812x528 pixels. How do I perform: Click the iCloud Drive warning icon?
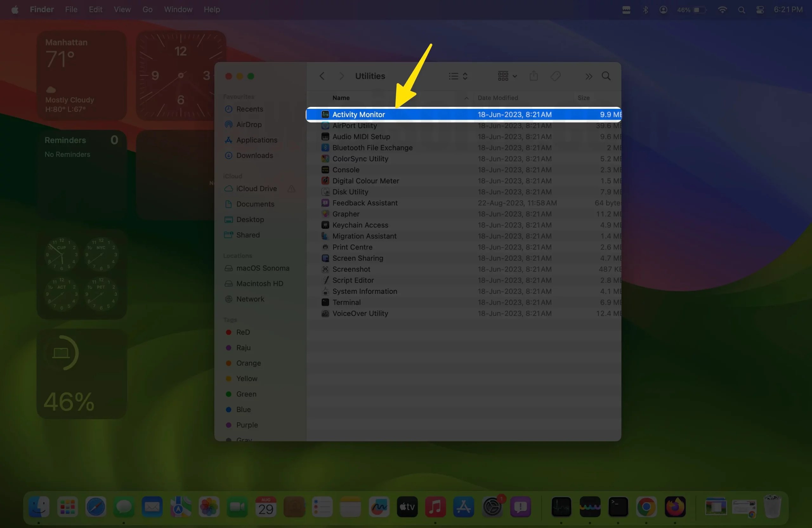[291, 189]
